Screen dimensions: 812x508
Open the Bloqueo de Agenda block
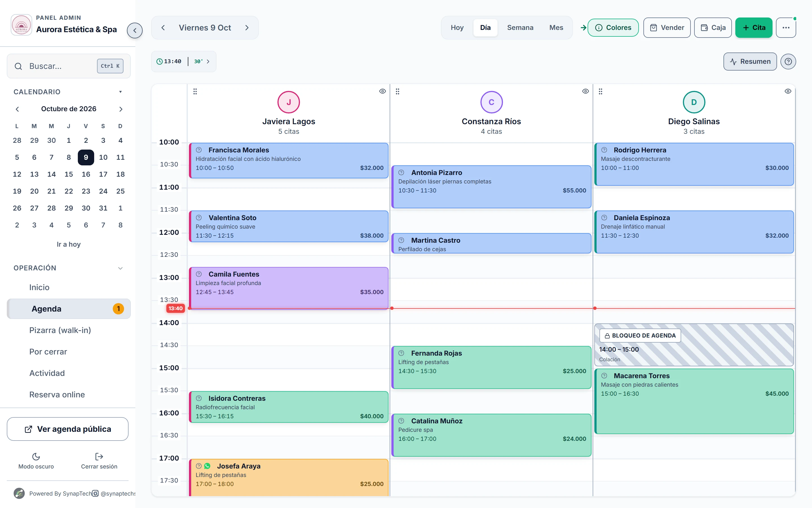[694, 345]
